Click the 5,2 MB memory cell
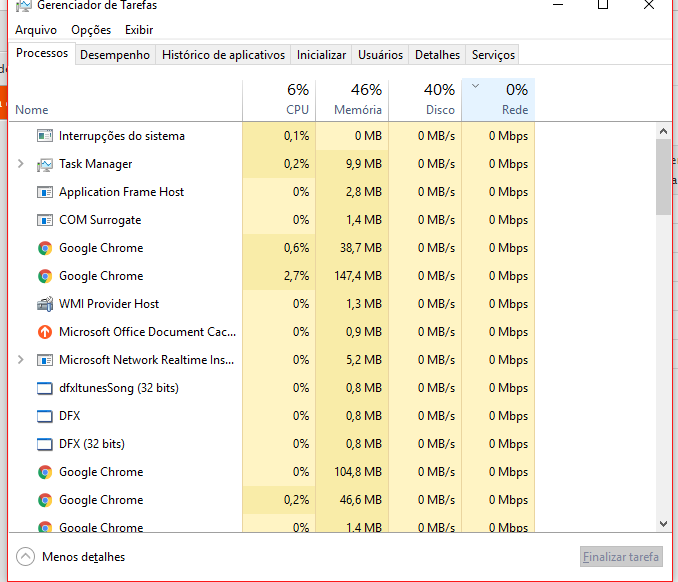Viewport: 678px width, 582px height. [x=352, y=360]
